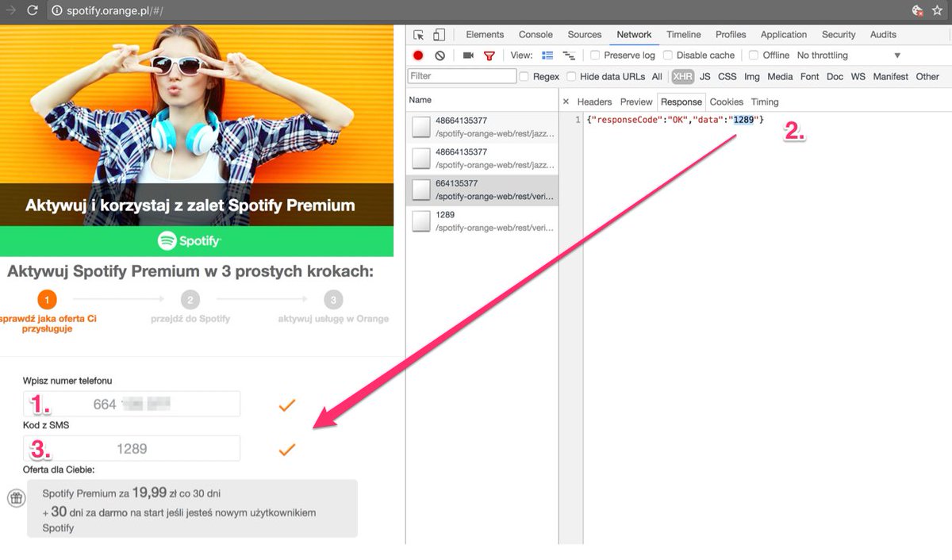Filter requests by JS type
This screenshot has width=952, height=560.
coord(705,77)
